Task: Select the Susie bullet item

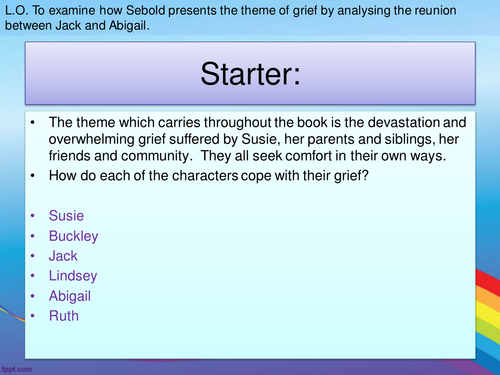Action: [x=66, y=216]
